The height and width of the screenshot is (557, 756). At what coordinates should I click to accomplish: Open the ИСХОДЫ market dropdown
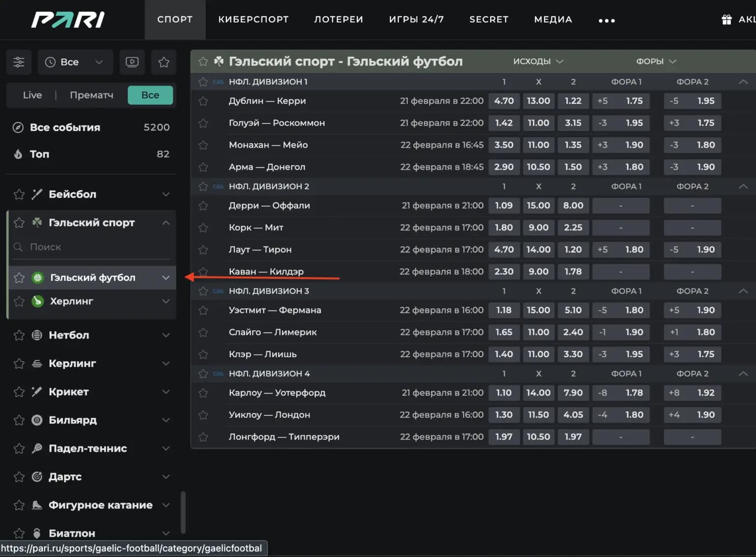[538, 62]
